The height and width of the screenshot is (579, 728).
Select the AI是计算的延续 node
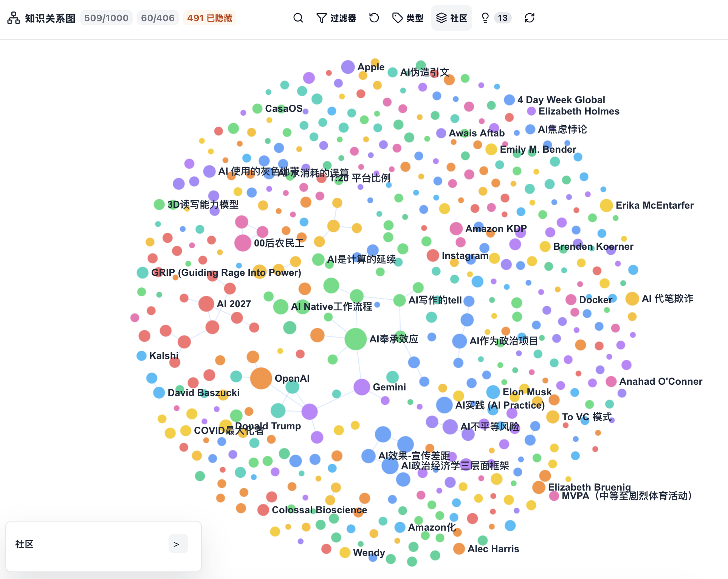[x=318, y=259]
